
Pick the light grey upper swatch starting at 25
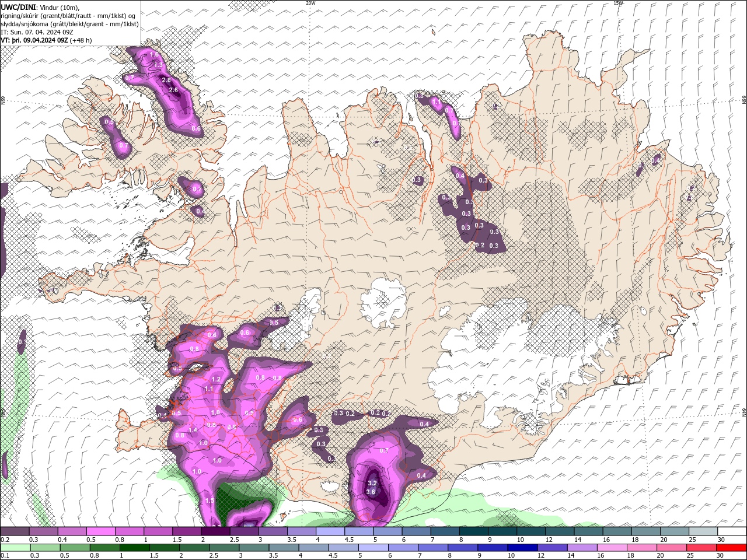[x=704, y=531]
